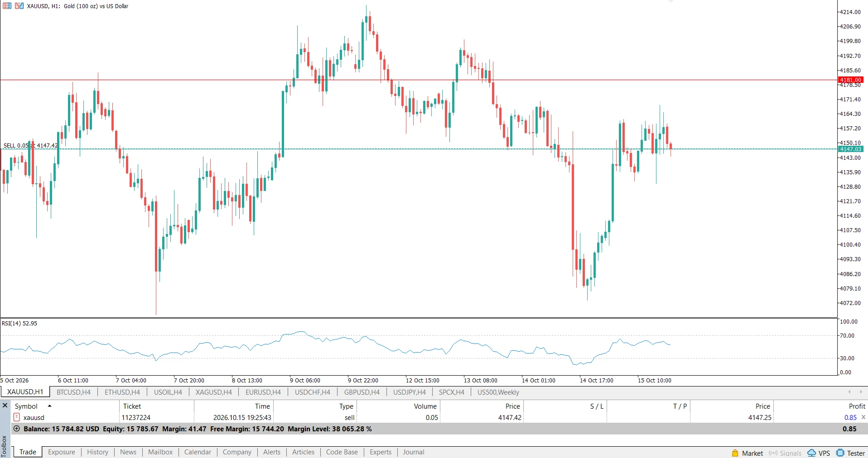This screenshot has height=458, width=868.
Task: Click the xauusd order document icon
Action: pos(17,417)
